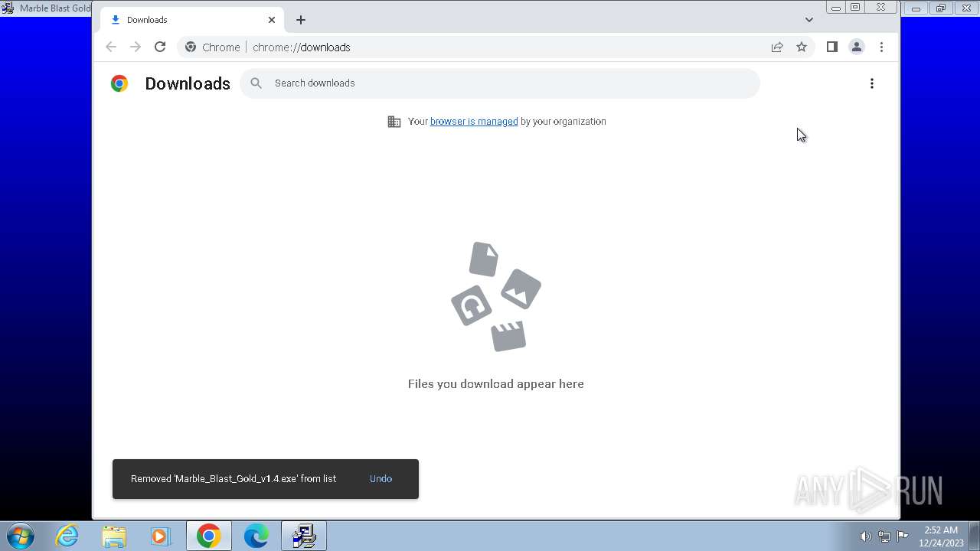
Task: Select the Downloads tab
Action: [x=191, y=20]
